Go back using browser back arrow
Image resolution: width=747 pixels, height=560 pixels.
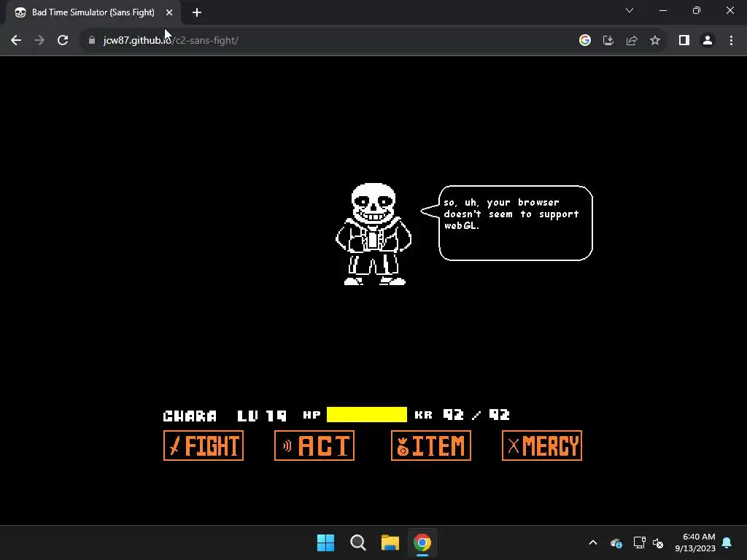(16, 41)
